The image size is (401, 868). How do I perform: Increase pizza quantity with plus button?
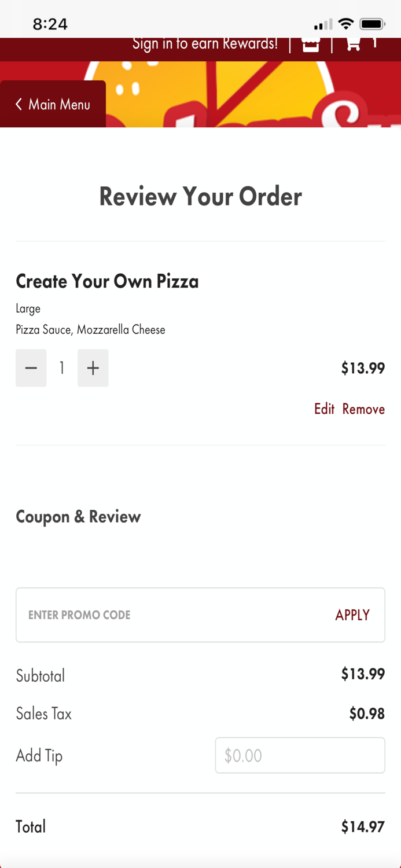(x=93, y=368)
